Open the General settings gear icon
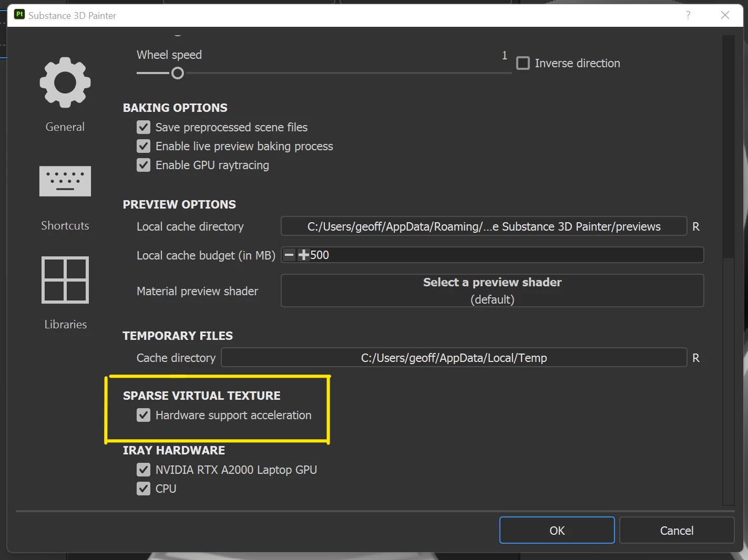 65,82
